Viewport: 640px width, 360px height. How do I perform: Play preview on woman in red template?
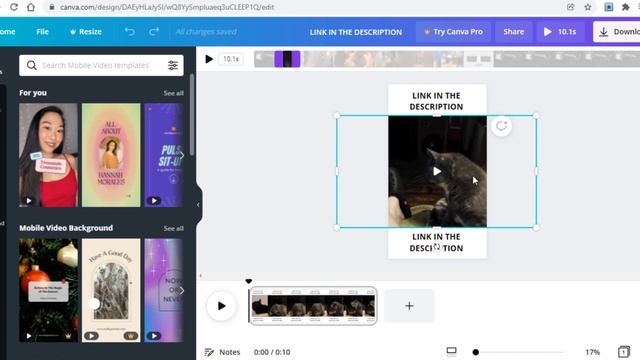(29, 200)
